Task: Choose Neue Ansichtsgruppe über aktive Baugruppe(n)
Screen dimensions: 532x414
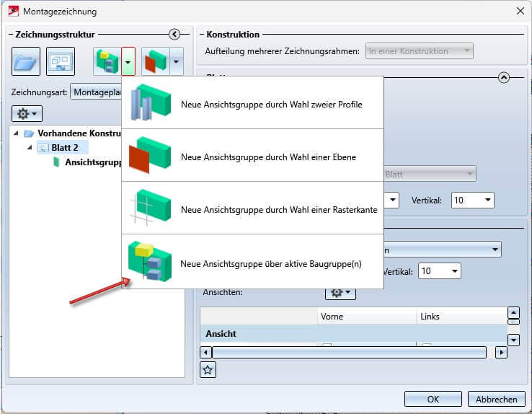Action: click(x=253, y=262)
